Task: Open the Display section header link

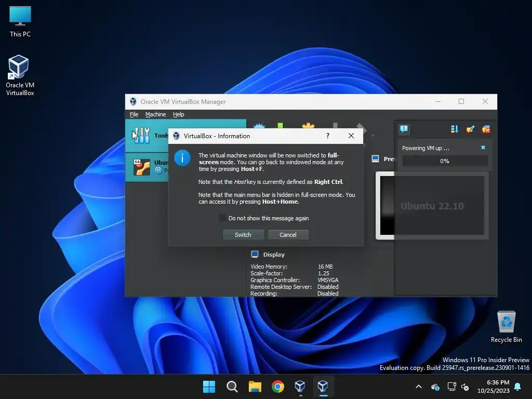Action: click(274, 255)
